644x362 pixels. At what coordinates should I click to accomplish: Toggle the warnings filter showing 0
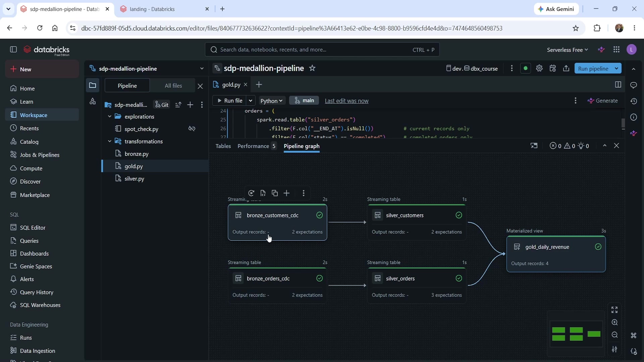570,146
